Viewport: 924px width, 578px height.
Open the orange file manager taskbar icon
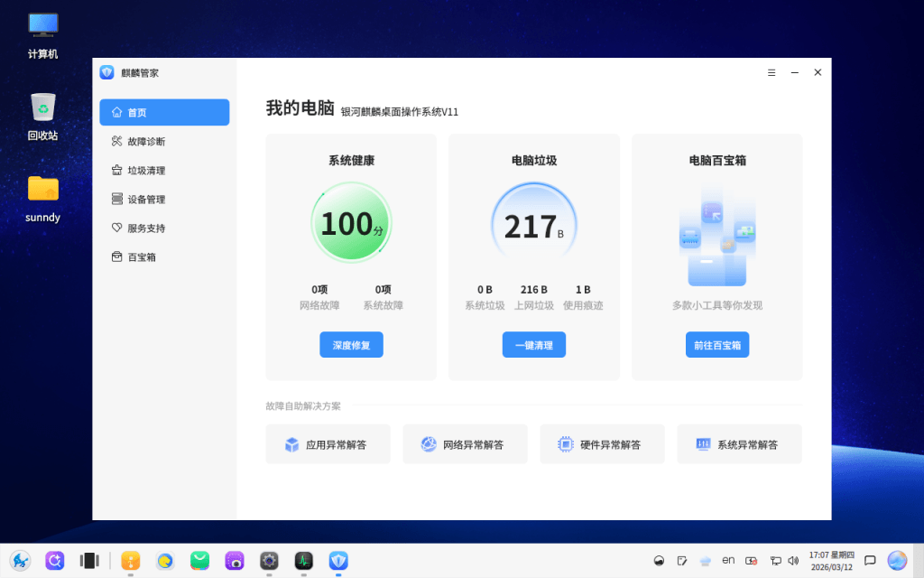[x=130, y=560]
